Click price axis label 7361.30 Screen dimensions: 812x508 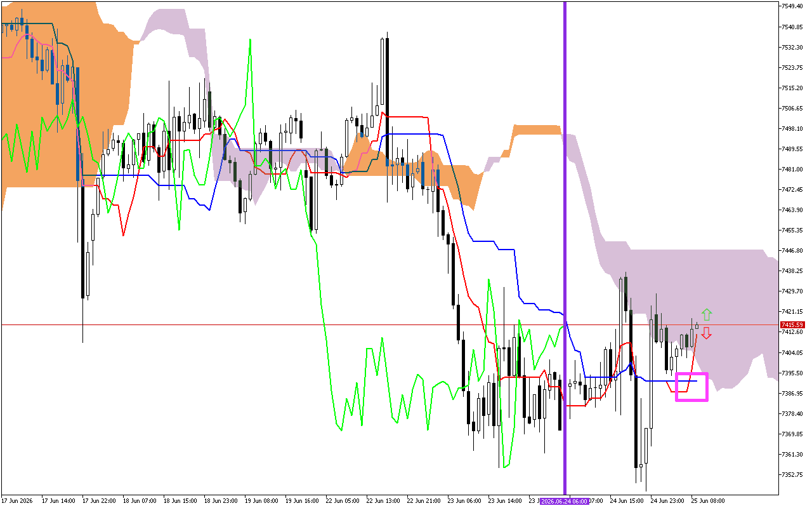point(793,454)
